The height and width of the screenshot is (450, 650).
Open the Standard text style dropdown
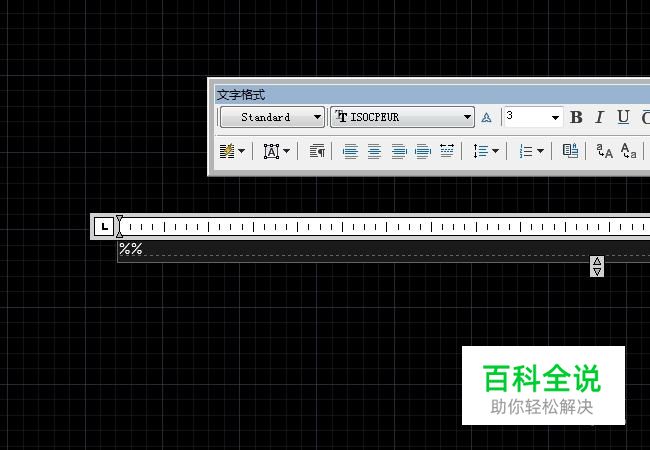coord(272,117)
